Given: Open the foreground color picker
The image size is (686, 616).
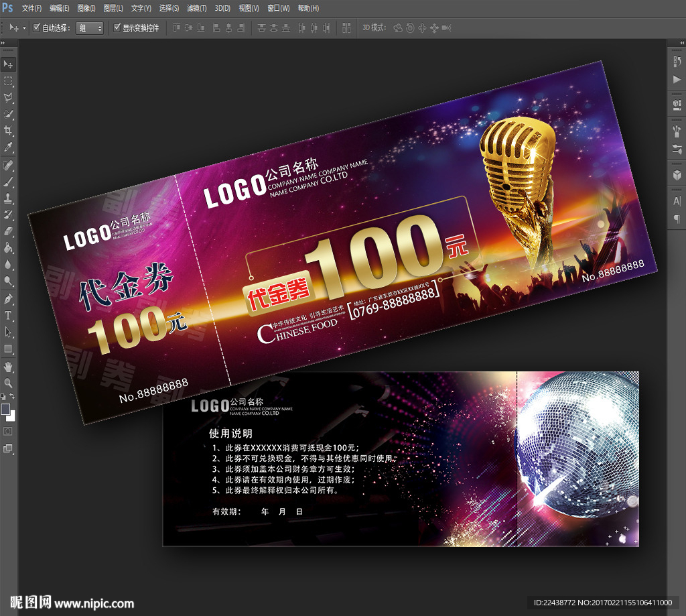Looking at the screenshot, I should [5, 410].
